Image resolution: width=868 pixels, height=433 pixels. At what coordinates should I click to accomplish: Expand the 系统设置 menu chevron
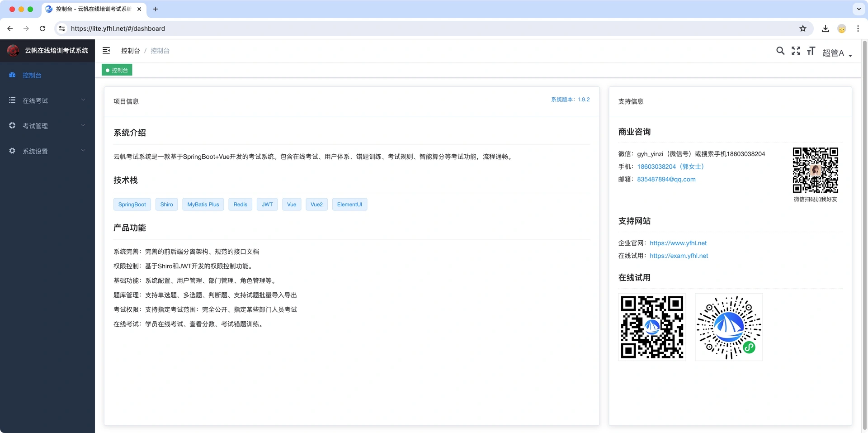83,151
